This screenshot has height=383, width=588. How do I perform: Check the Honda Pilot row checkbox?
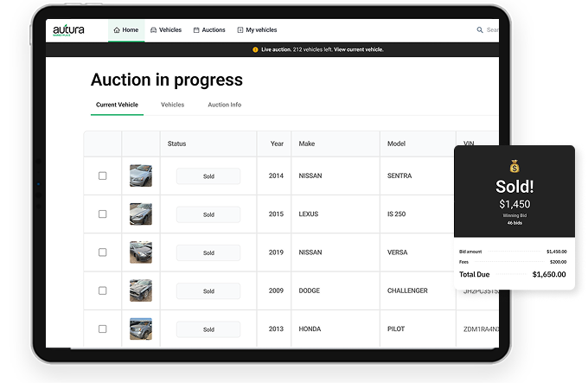coord(102,329)
